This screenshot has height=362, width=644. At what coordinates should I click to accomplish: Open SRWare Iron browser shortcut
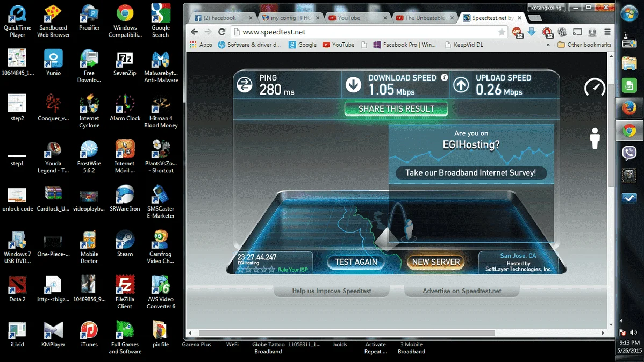125,199
